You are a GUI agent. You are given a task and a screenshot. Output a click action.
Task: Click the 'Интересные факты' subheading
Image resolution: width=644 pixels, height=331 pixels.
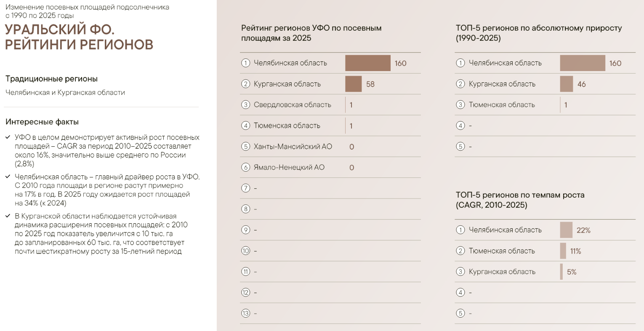[x=42, y=122]
